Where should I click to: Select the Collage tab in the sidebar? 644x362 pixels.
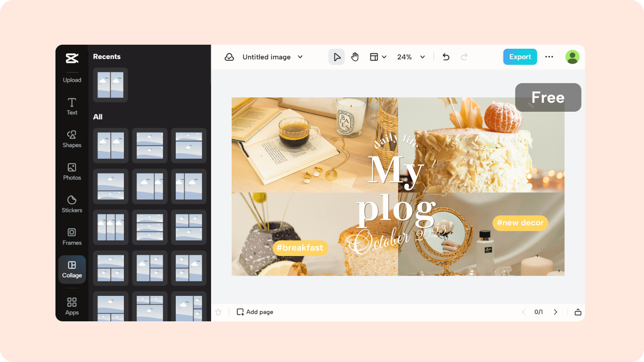coord(72,269)
